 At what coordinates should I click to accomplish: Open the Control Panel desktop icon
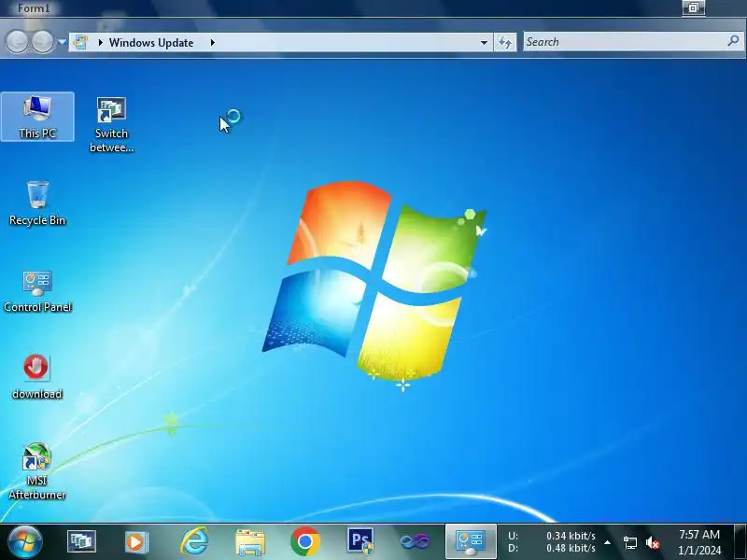click(x=37, y=291)
